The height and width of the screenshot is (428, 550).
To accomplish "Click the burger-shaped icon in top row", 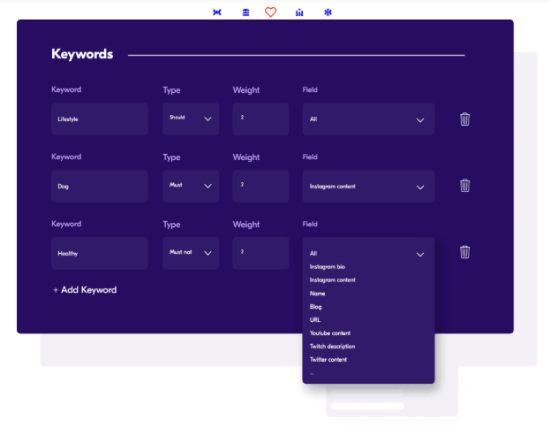I will tap(246, 13).
